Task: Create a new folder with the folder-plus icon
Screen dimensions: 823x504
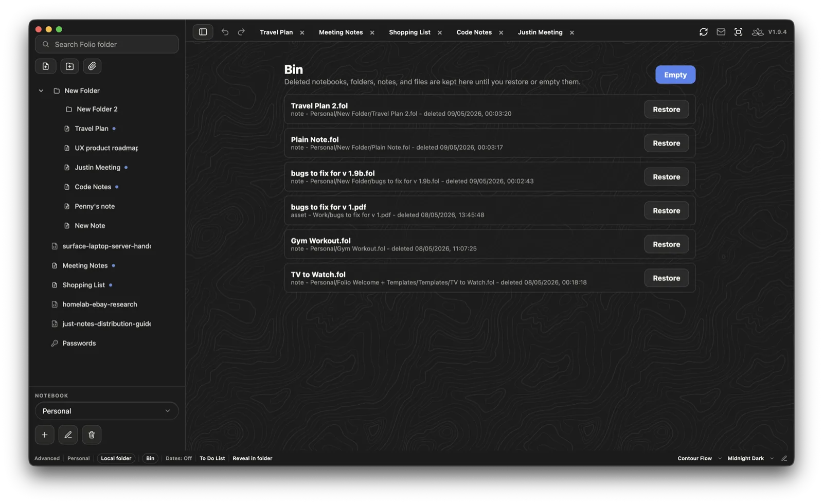Action: coord(69,66)
